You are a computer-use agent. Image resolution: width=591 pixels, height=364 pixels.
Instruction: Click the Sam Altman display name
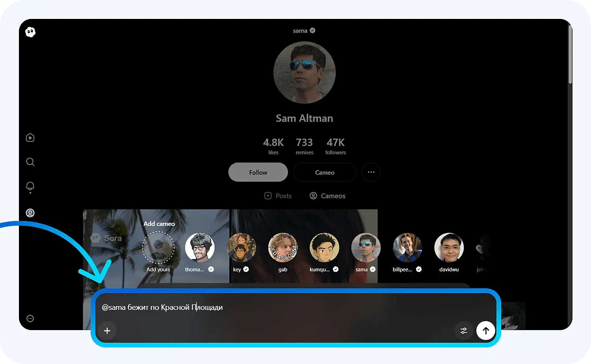[x=305, y=118]
